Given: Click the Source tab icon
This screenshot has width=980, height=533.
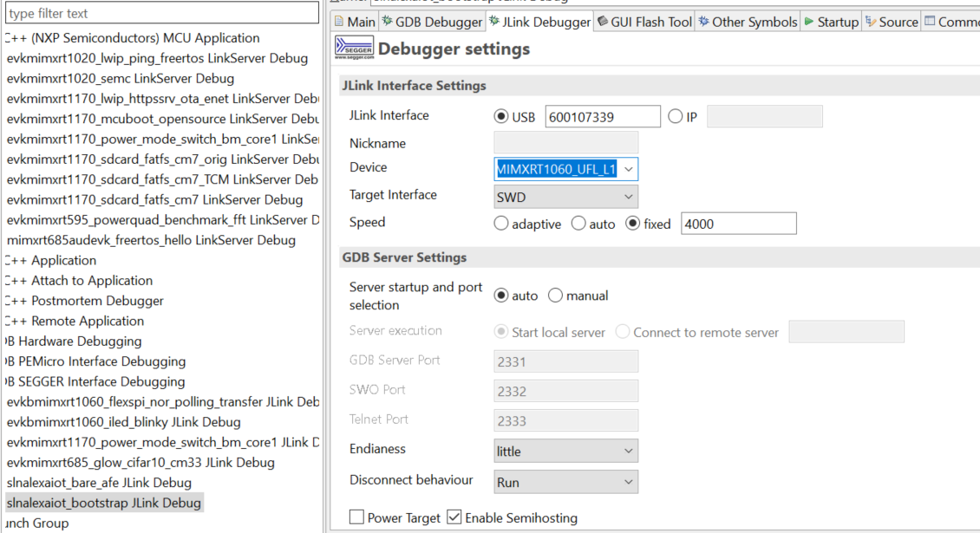Looking at the screenshot, I should pos(871,22).
